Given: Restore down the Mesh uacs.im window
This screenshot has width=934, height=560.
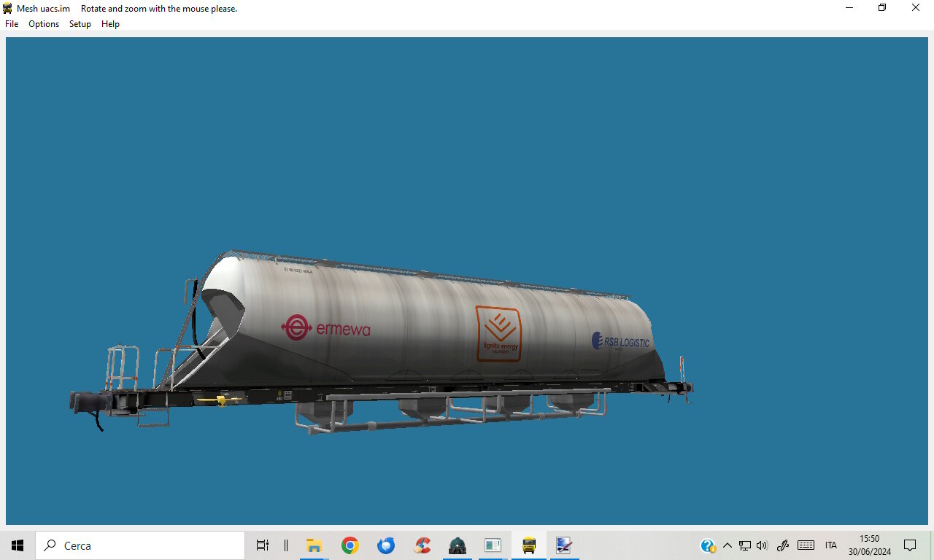Looking at the screenshot, I should (x=882, y=8).
